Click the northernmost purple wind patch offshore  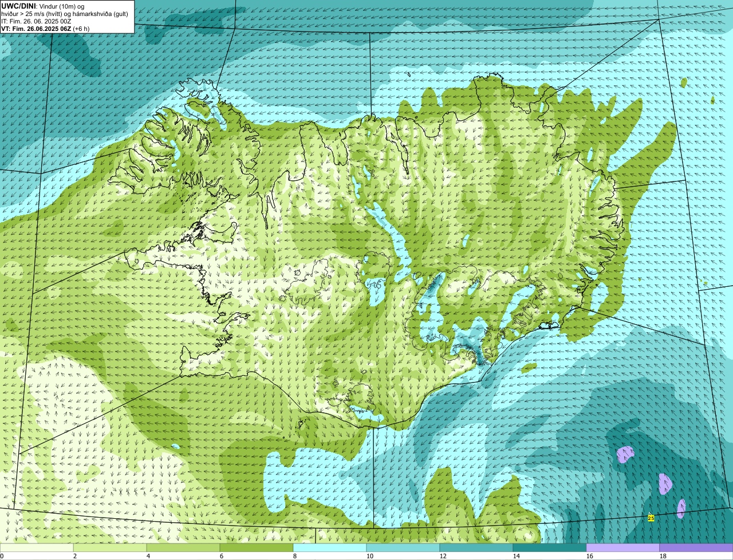[625, 455]
